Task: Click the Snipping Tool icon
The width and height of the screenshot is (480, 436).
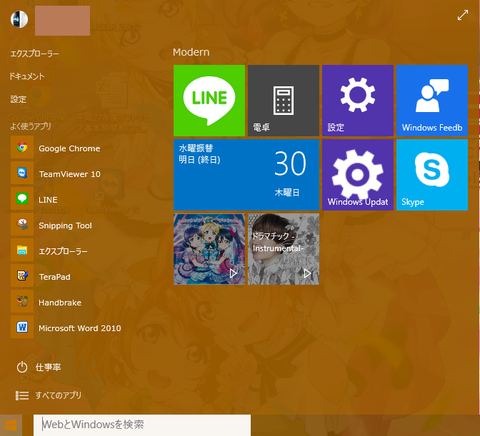Action: coord(22,224)
